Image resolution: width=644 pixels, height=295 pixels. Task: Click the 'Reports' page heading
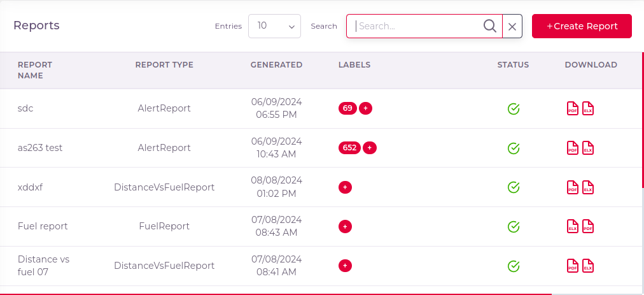pos(36,26)
